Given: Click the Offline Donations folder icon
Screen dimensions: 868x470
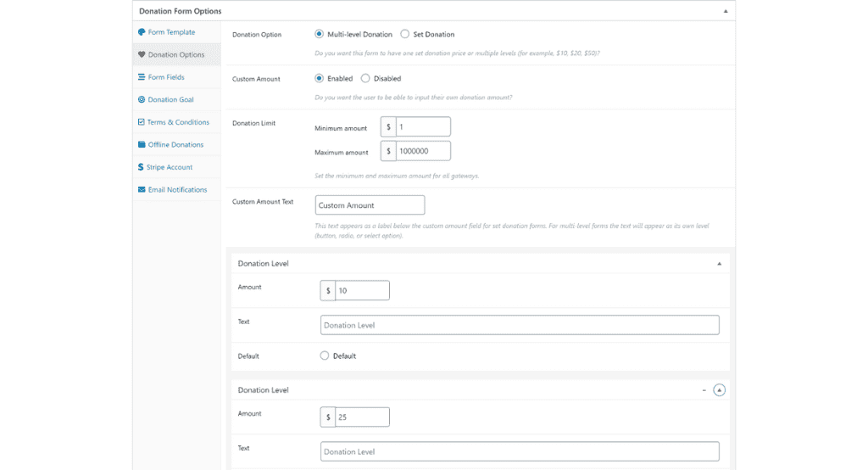Looking at the screenshot, I should [x=142, y=145].
